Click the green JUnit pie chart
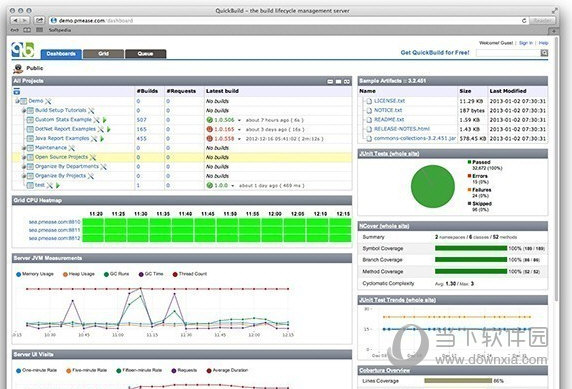 433,186
